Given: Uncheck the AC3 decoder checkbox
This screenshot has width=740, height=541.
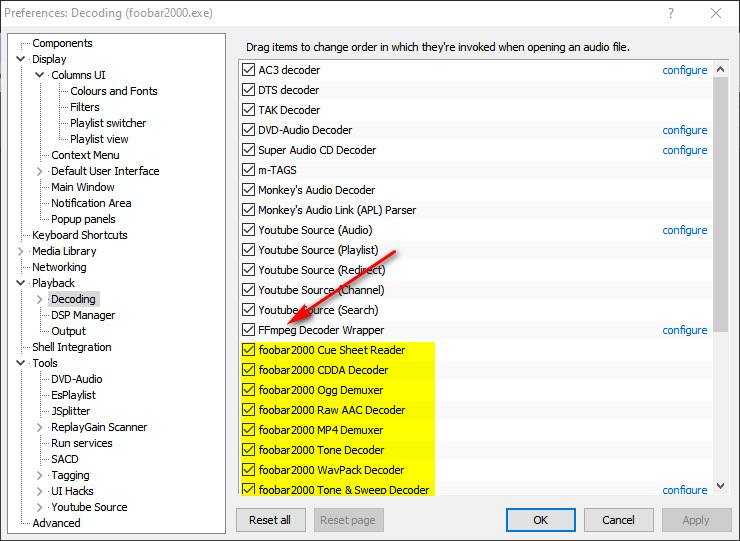Looking at the screenshot, I should coord(249,70).
